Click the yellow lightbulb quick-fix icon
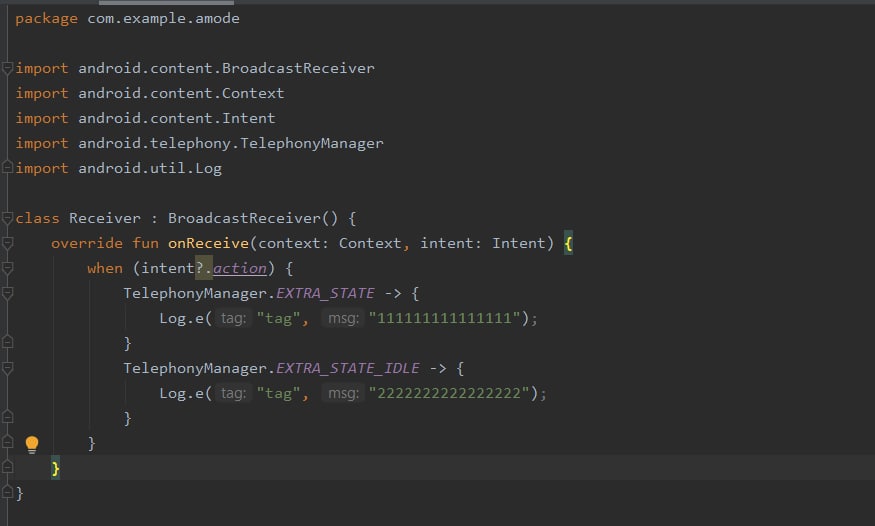The image size is (875, 526). coord(32,444)
